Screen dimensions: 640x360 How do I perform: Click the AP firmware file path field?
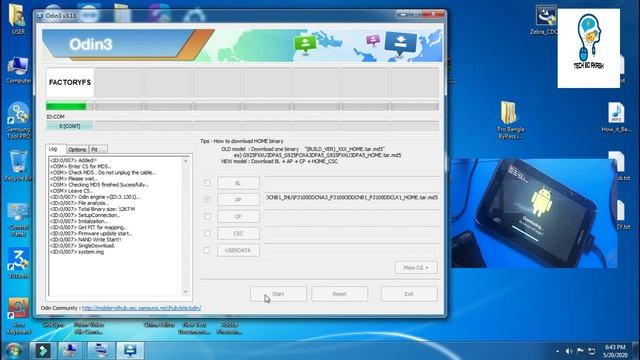353,198
